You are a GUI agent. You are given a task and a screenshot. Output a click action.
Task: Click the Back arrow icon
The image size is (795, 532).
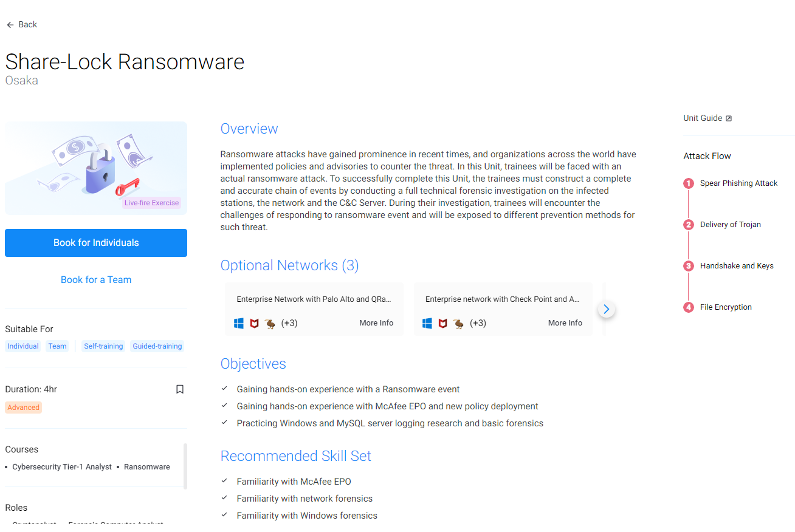pyautogui.click(x=10, y=25)
